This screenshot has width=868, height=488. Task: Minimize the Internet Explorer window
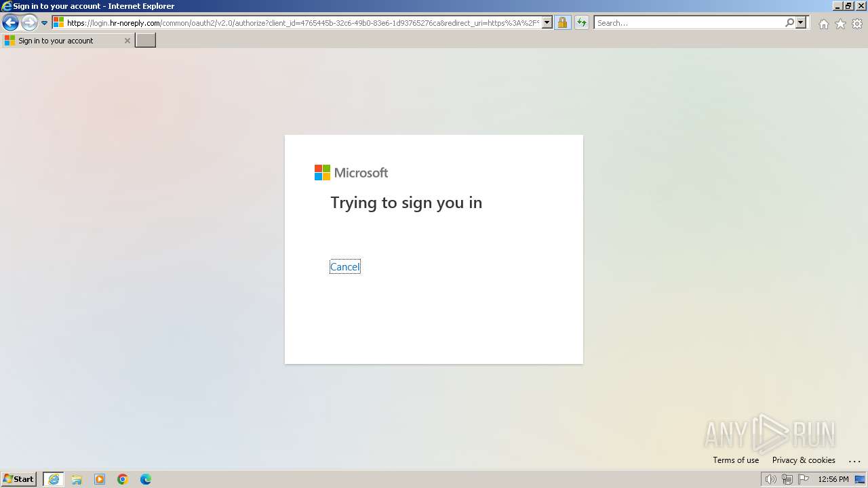click(837, 5)
